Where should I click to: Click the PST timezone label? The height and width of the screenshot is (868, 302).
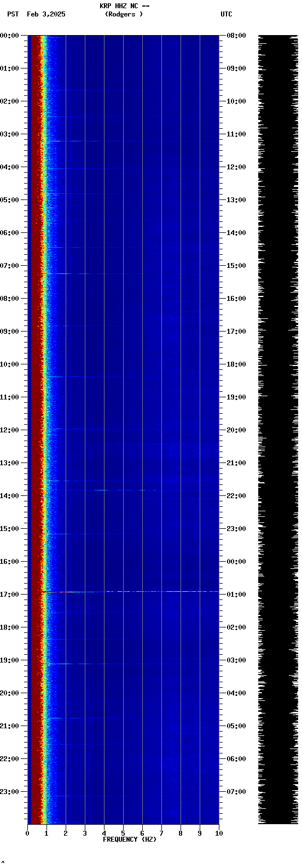point(13,14)
